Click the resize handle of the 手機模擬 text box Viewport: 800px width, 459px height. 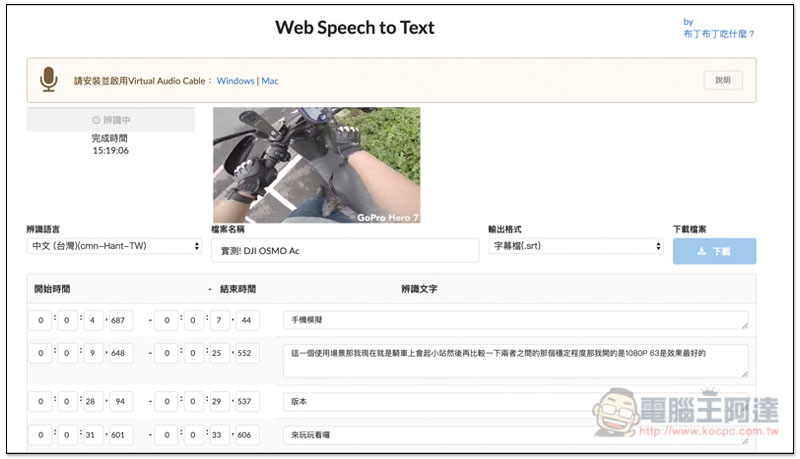745,326
